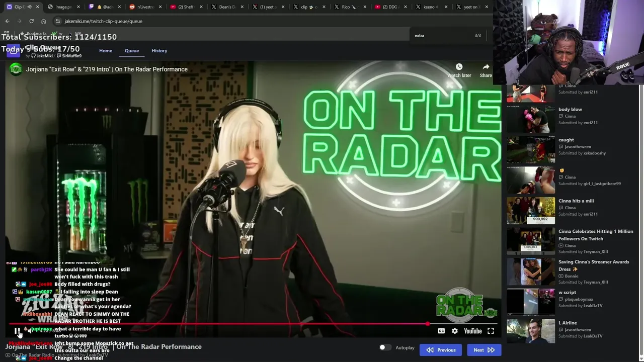The height and width of the screenshot is (362, 644).
Task: Click the Watch later clock icon
Action: pos(459,67)
